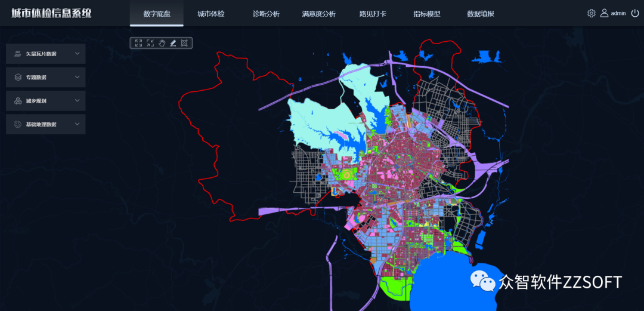The image size is (644, 311).
Task: Select the pencil draw tool in map toolbar
Action: click(173, 43)
